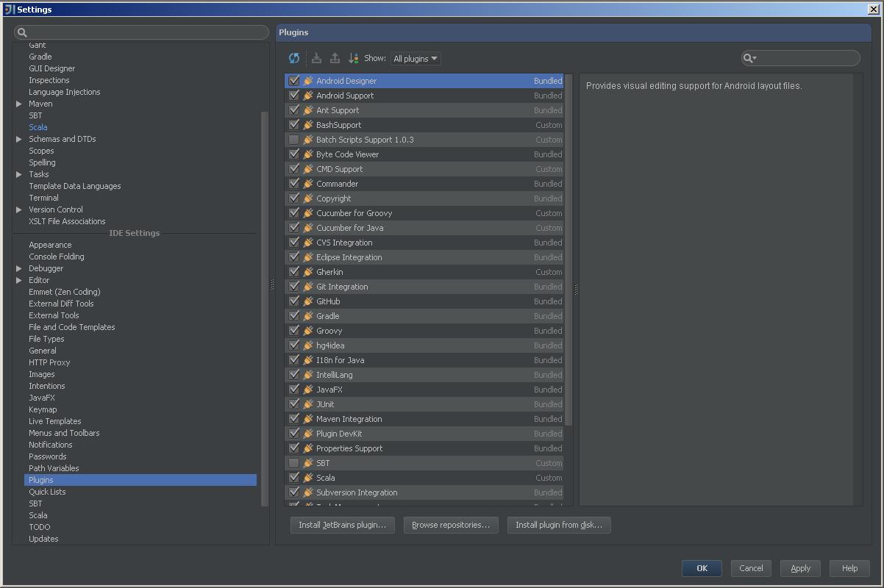Click the plug icon beside Plugin DevKit
Screen dimensions: 884x588
[x=308, y=434]
